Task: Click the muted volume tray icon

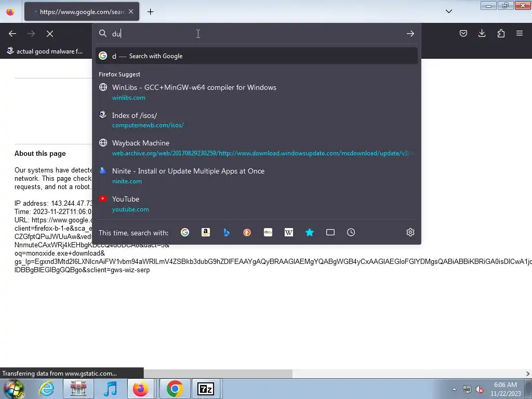Action: [480, 389]
